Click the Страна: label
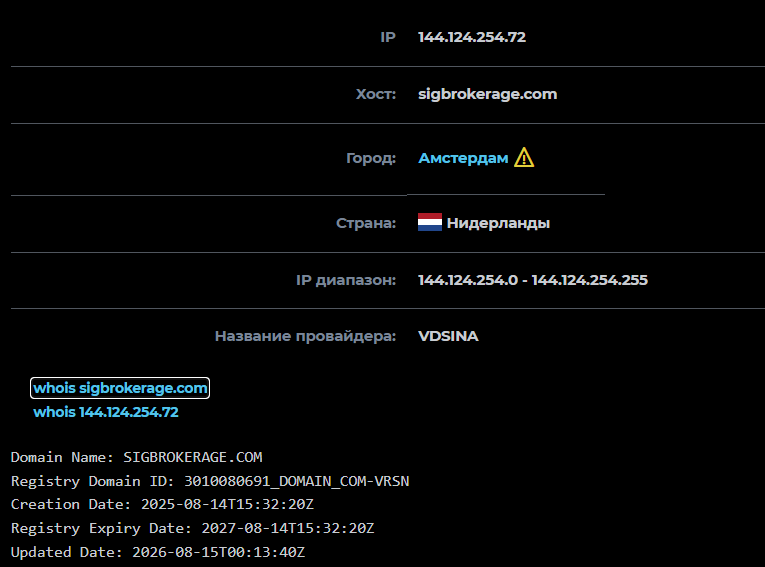The width and height of the screenshot is (765, 567). tap(366, 223)
